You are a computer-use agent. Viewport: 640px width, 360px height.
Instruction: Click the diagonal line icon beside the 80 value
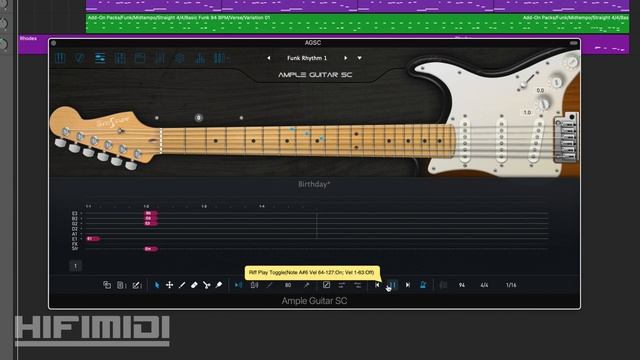click(269, 285)
